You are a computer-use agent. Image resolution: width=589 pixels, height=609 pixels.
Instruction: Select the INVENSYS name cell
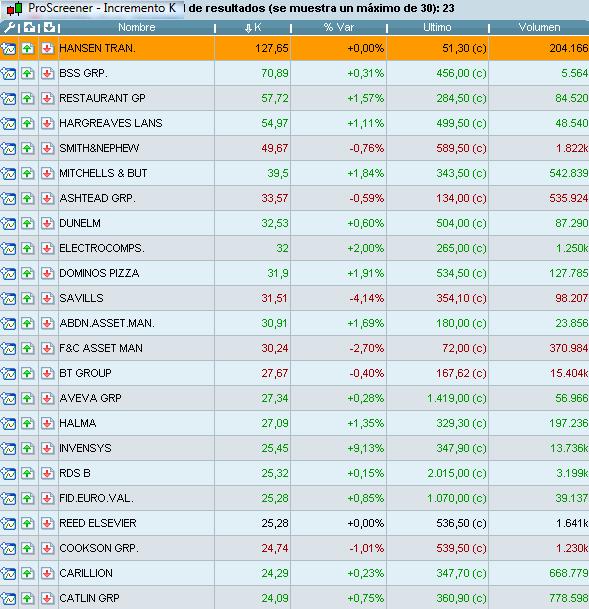136,448
